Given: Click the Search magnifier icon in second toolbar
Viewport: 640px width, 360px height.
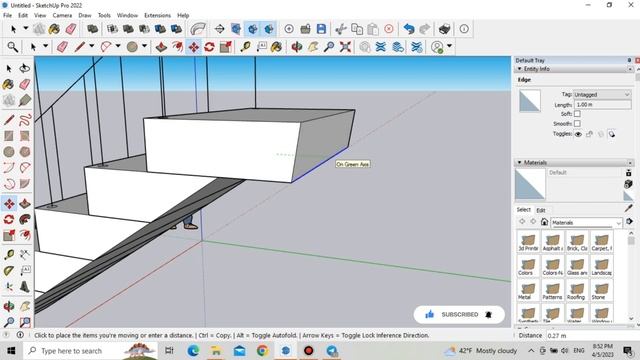Looking at the screenshot, I should pos(13,47).
